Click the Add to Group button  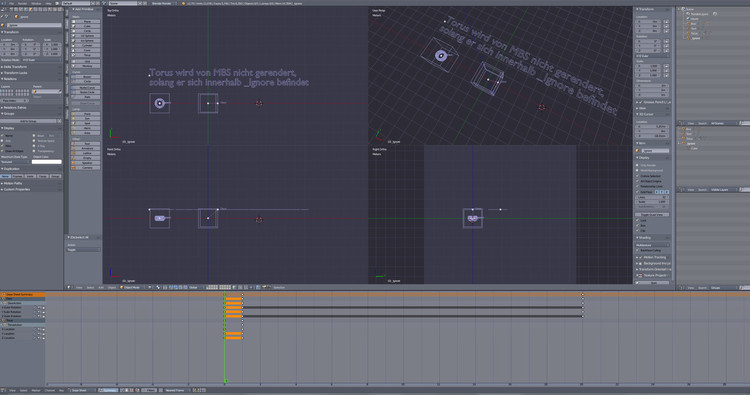(x=29, y=121)
